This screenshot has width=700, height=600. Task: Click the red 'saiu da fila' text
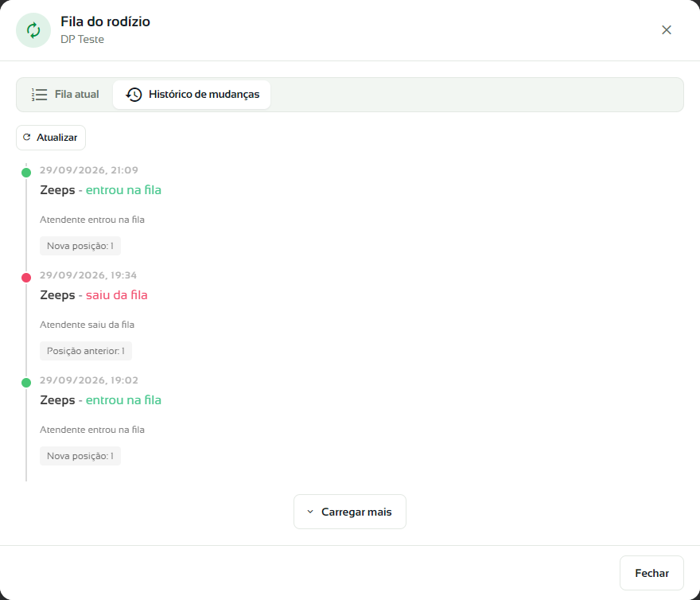tap(116, 295)
